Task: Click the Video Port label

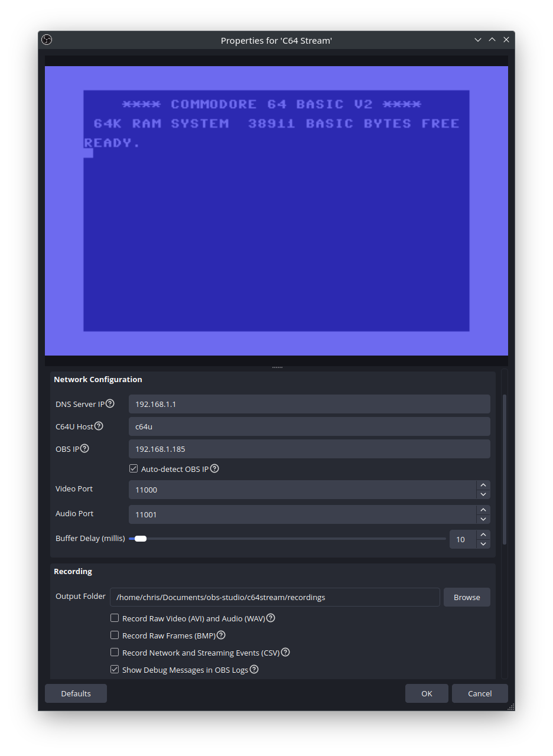Action: tap(74, 488)
